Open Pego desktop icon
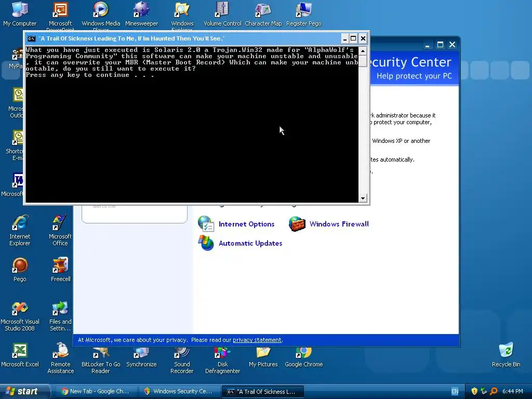This screenshot has height=399, width=532. point(20,270)
